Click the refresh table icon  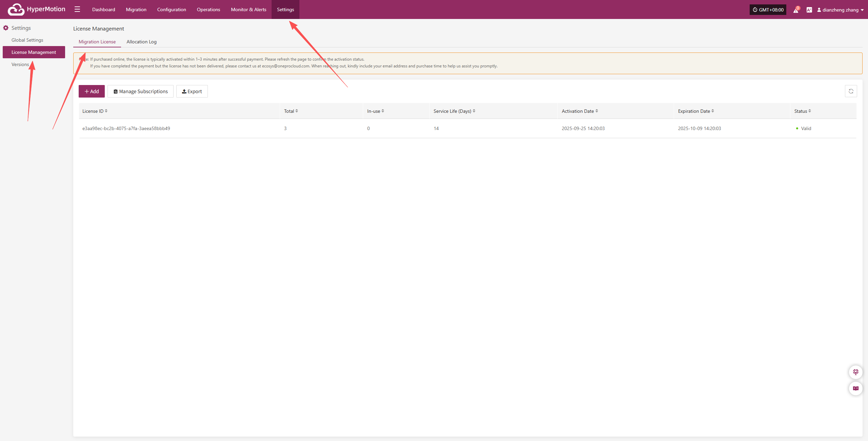click(851, 91)
